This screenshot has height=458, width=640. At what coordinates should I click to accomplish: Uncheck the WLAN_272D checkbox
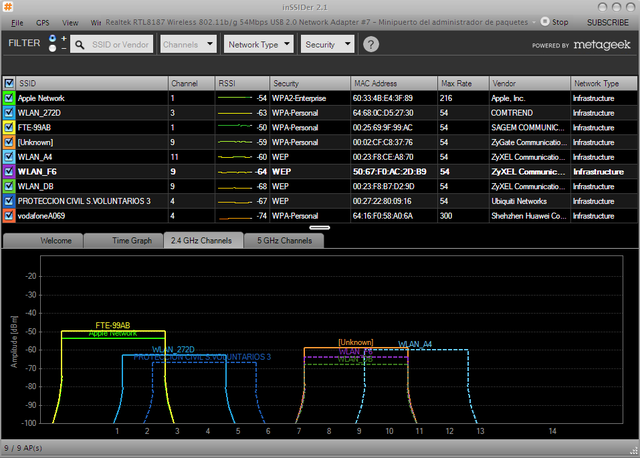click(x=9, y=113)
